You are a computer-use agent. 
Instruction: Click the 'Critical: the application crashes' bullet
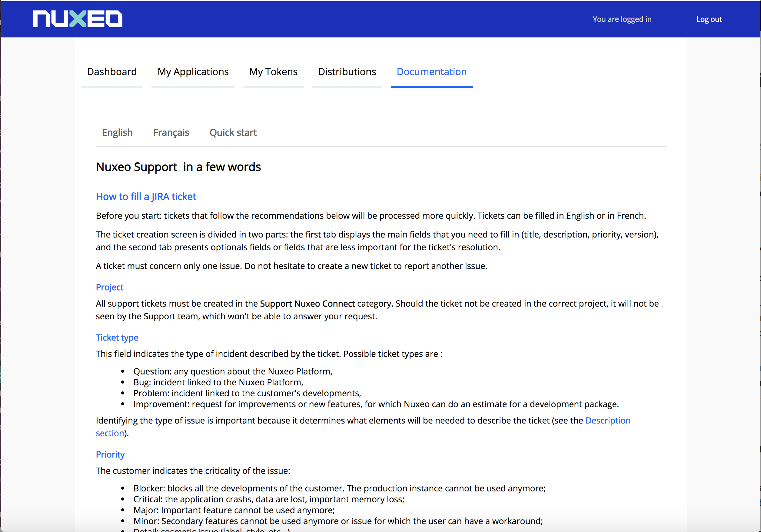(x=269, y=499)
